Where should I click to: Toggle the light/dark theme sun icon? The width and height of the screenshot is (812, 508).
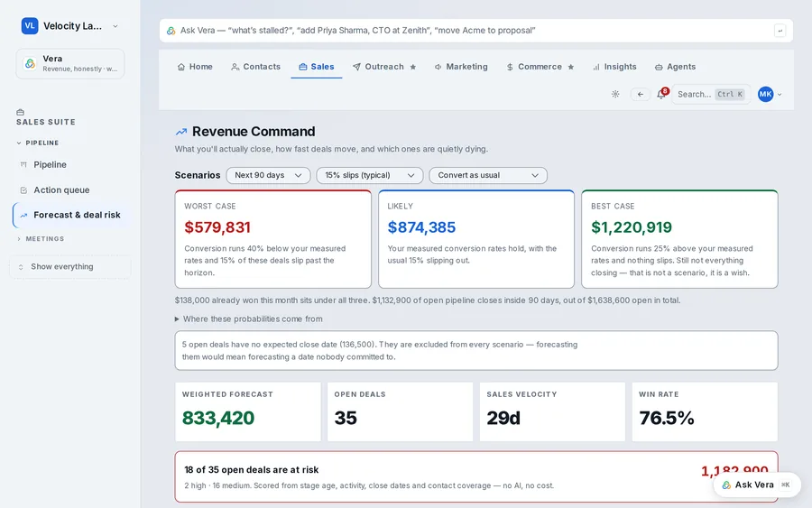[x=615, y=94]
